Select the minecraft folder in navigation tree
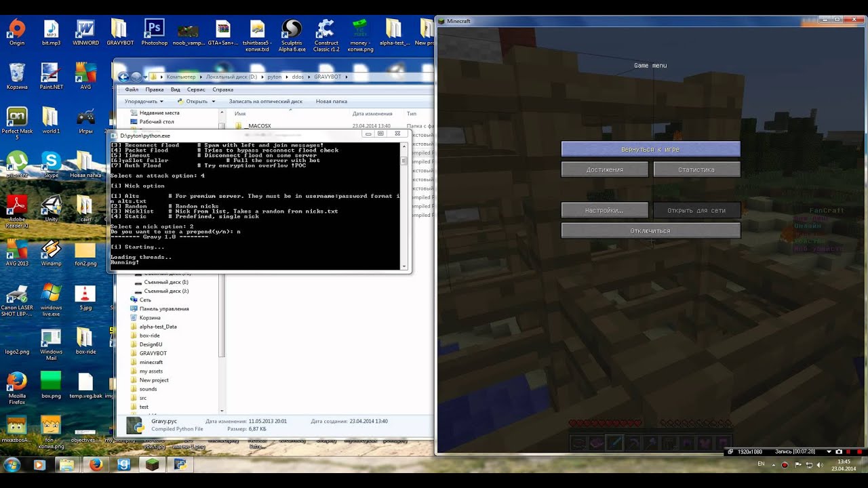Screen dimensions: 868x488 146,362
